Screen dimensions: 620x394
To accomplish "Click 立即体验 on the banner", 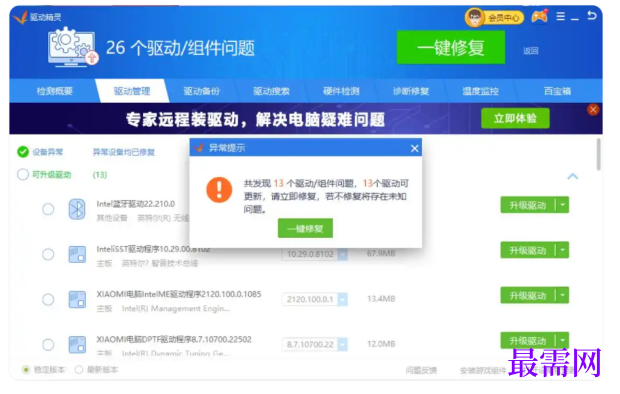I will [x=515, y=118].
